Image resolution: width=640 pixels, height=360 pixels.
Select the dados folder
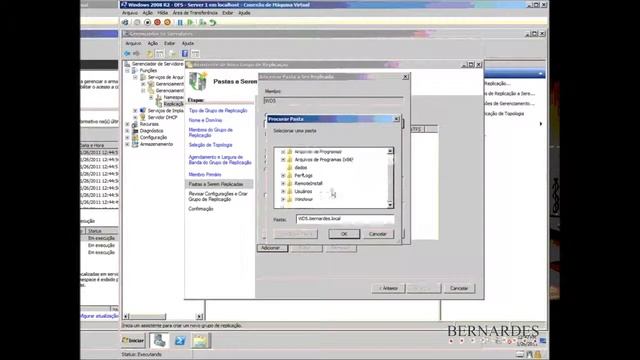pyautogui.click(x=301, y=167)
